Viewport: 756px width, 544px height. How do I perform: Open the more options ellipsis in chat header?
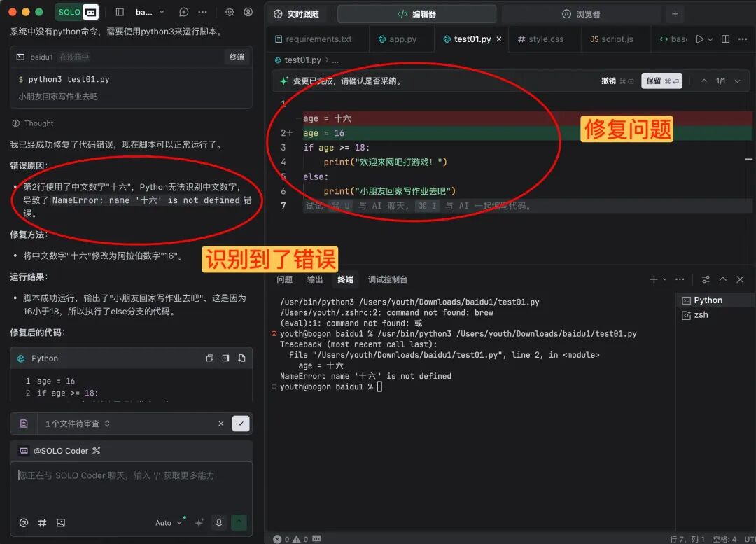(x=202, y=12)
